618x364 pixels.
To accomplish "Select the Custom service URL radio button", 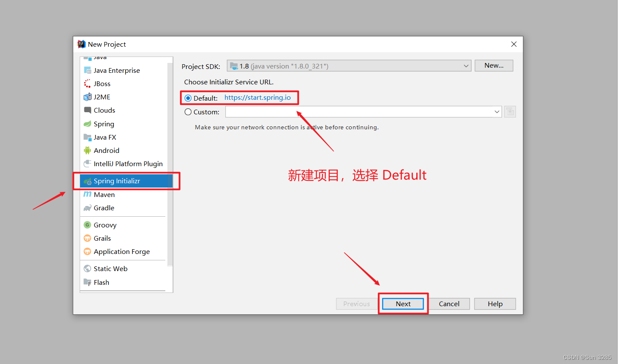I will point(188,112).
